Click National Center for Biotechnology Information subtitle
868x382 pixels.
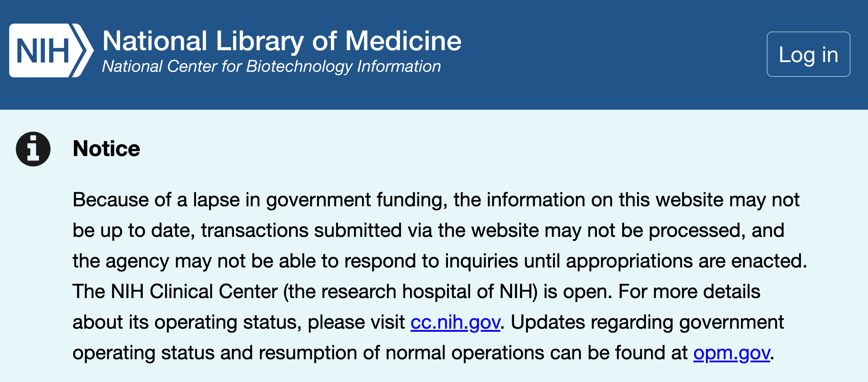click(271, 66)
